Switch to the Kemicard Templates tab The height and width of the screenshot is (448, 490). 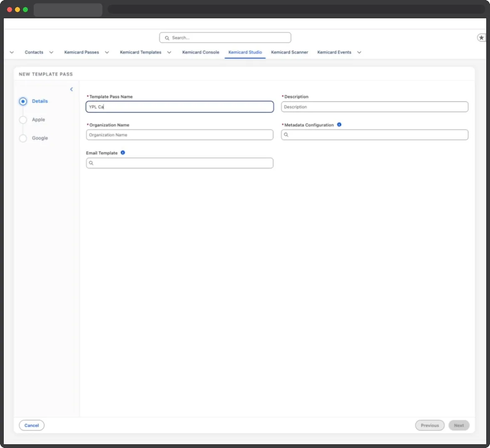point(141,52)
